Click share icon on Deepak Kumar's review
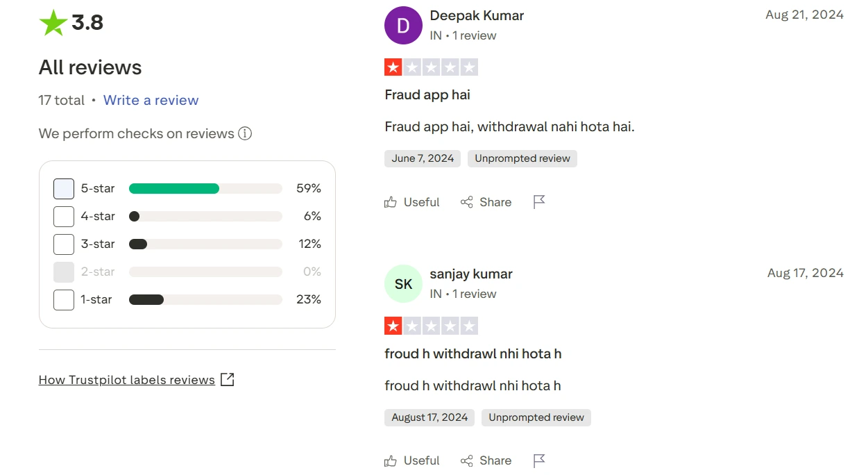The height and width of the screenshot is (475, 868). (466, 202)
